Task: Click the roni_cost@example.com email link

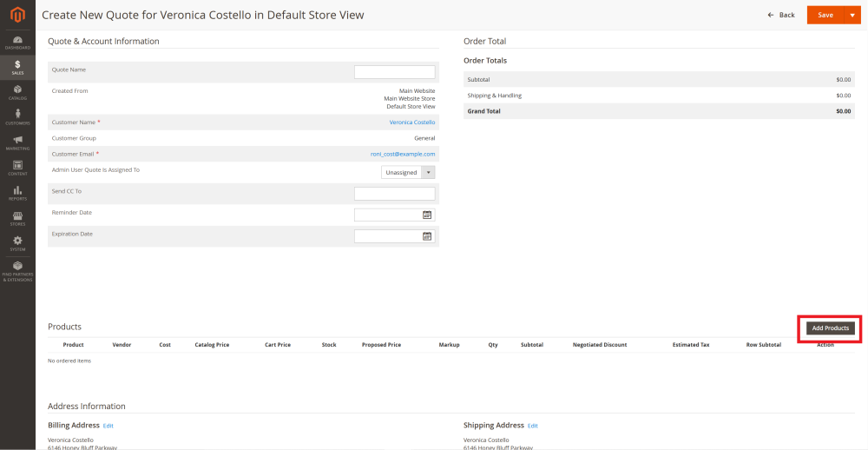Action: [x=403, y=154]
